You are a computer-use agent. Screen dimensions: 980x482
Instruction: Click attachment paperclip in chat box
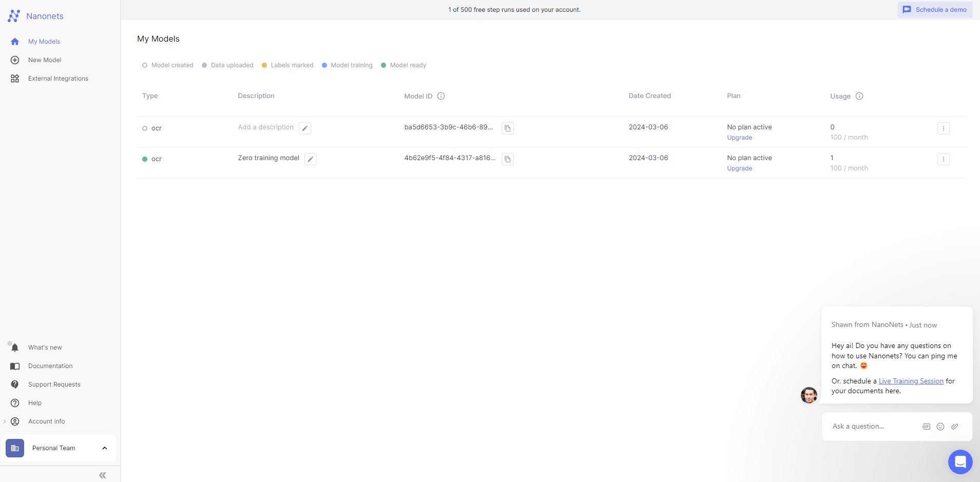(955, 427)
